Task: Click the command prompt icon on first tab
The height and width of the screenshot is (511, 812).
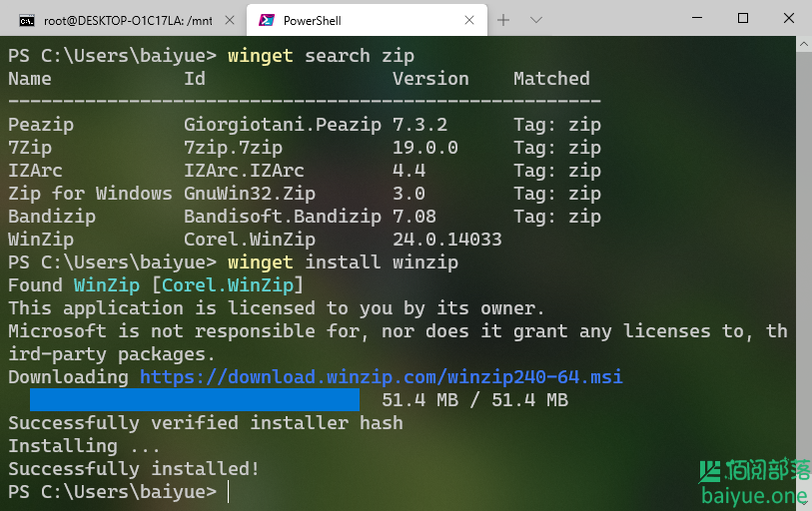Action: click(x=26, y=21)
